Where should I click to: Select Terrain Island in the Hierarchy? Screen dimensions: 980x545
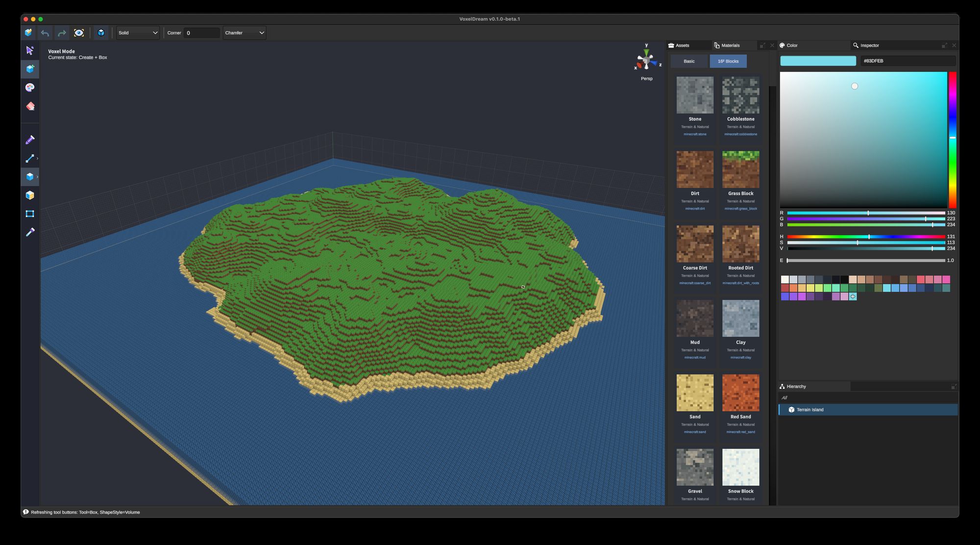pos(868,410)
